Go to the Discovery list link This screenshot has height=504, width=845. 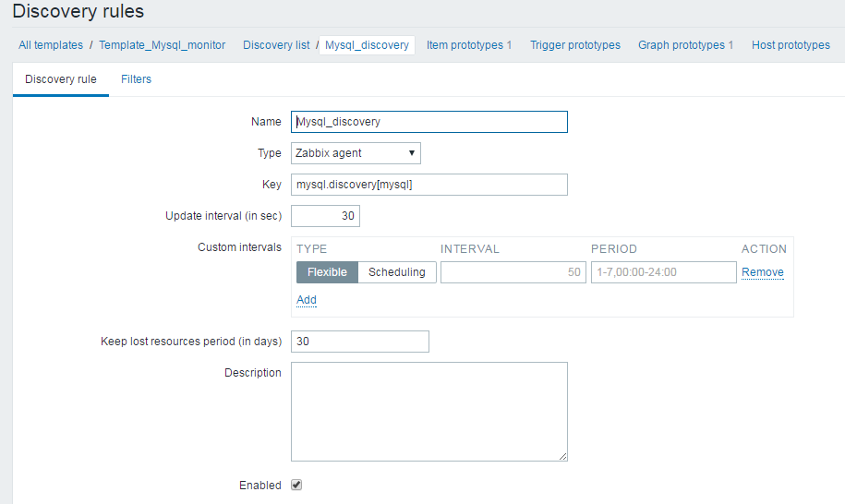coord(276,45)
